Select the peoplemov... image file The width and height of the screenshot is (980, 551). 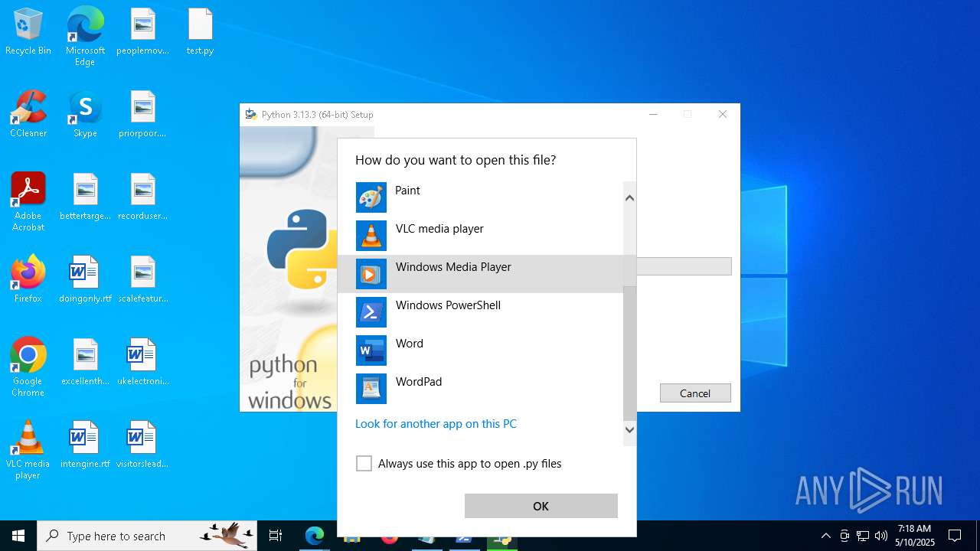point(142,32)
